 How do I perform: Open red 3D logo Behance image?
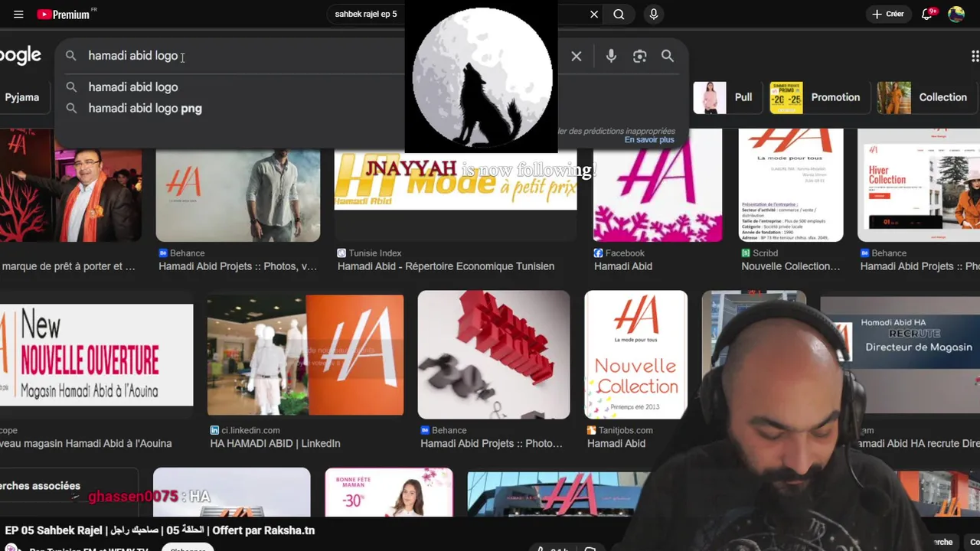click(494, 355)
